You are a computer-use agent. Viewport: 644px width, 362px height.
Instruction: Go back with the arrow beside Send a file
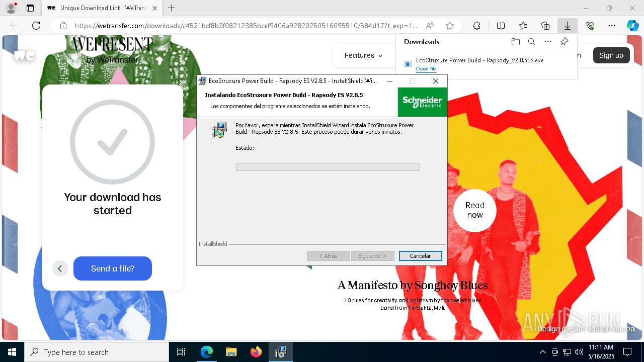(x=60, y=268)
